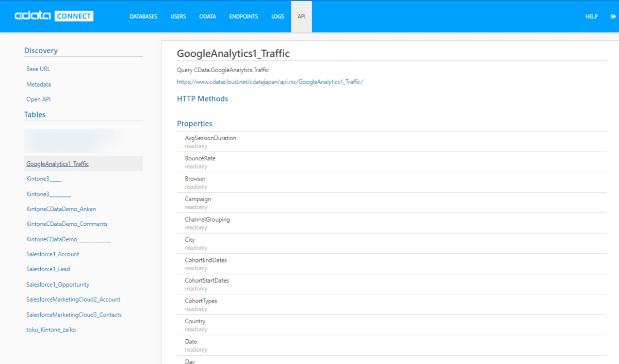Click the GoogleAnalytics1_Traffic page title
The image size is (619, 364).
coord(233,54)
